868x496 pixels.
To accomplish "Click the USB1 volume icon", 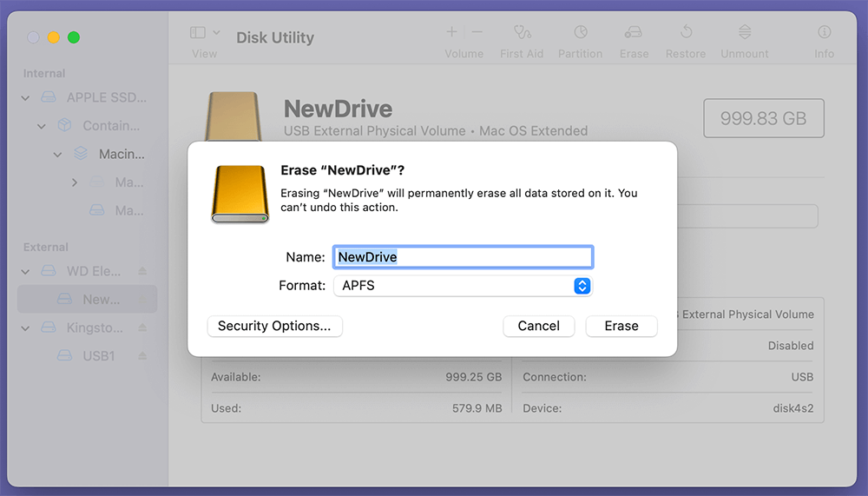I will pos(65,356).
